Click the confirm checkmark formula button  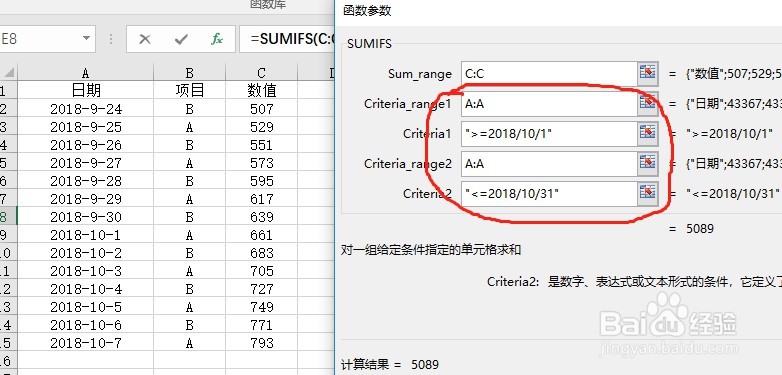[181, 39]
